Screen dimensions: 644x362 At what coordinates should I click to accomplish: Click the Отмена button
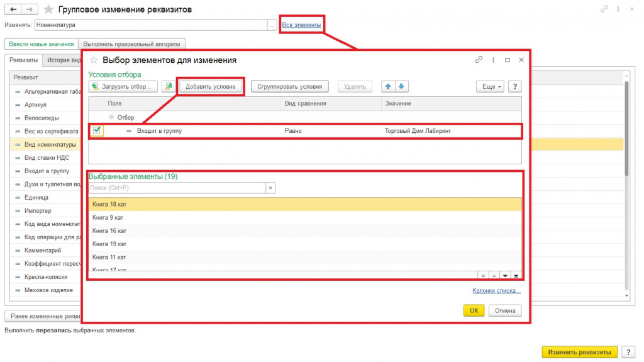pos(505,310)
